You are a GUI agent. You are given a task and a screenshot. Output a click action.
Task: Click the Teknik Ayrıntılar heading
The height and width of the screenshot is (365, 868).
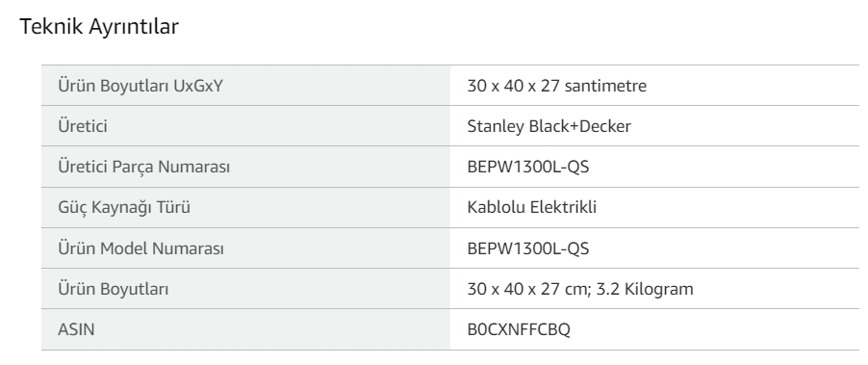click(99, 27)
